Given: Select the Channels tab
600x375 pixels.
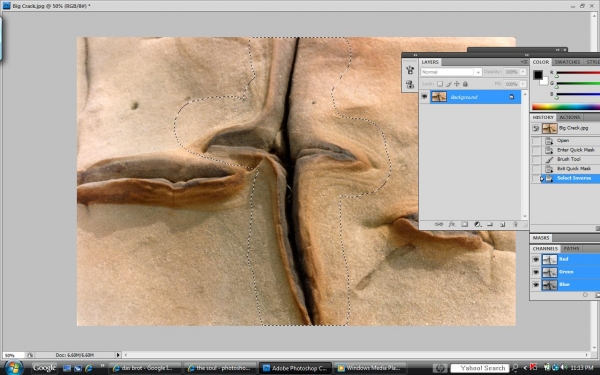Looking at the screenshot, I should [545, 249].
